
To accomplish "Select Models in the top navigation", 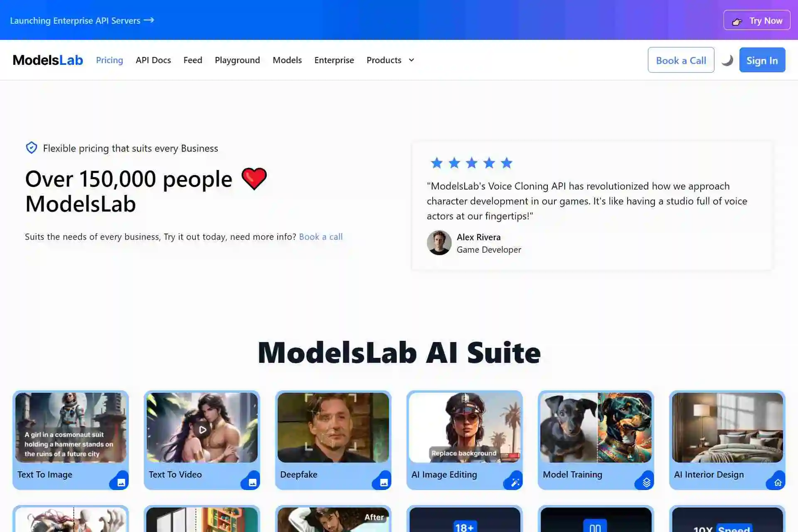I will point(287,60).
